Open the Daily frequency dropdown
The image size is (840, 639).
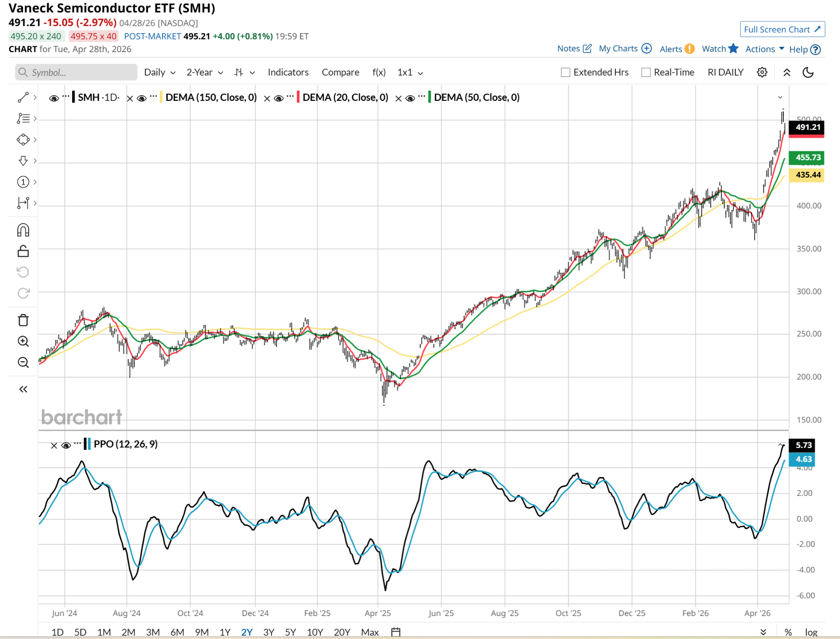(x=160, y=73)
